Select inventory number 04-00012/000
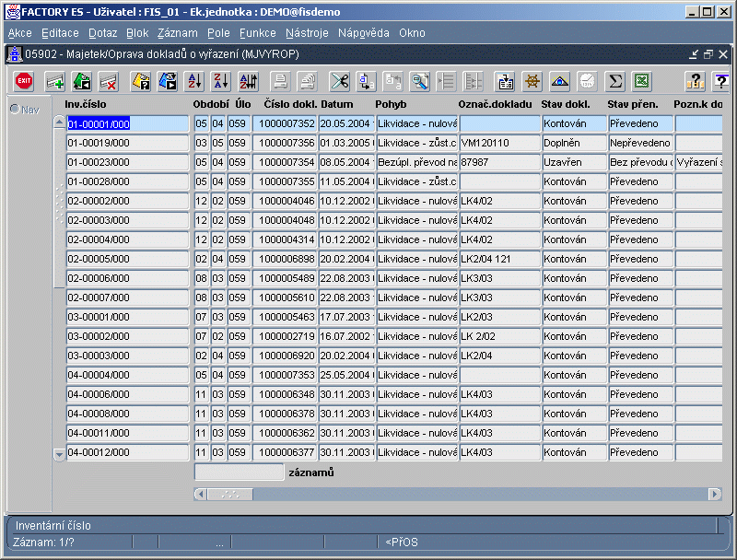 [127, 452]
